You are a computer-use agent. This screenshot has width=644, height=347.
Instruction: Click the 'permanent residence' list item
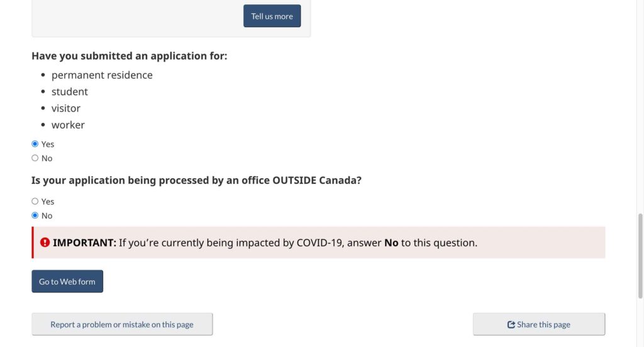click(x=102, y=75)
